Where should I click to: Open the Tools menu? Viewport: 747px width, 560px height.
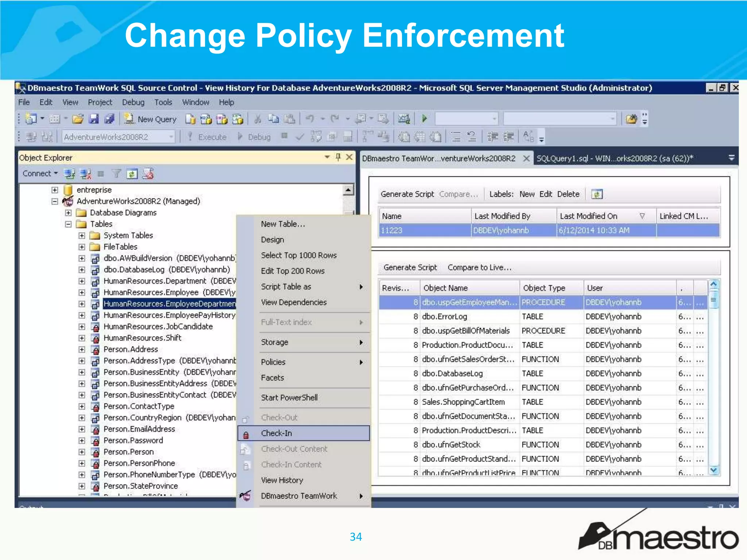click(163, 102)
